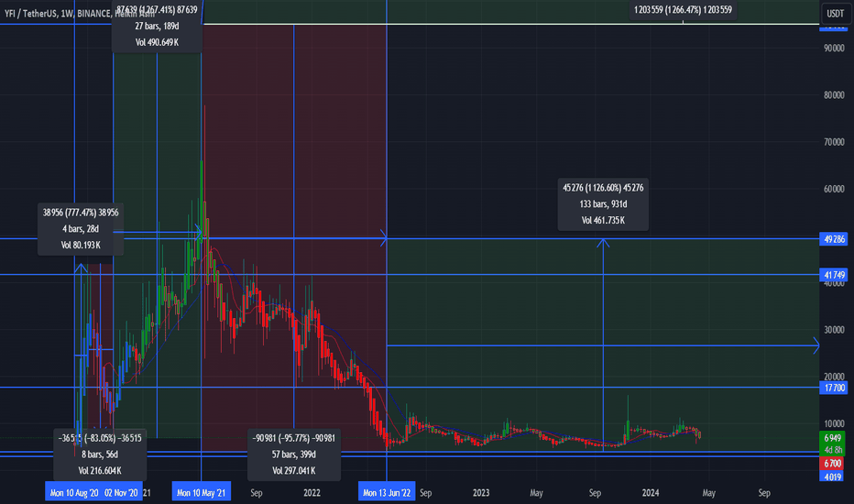Click the 80000 price axis label
This screenshot has width=854, height=504.
point(834,94)
